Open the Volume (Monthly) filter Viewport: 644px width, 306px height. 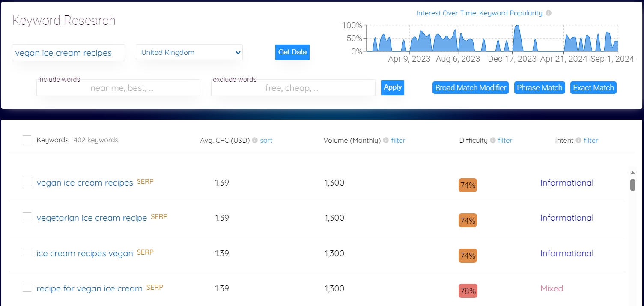click(x=398, y=141)
